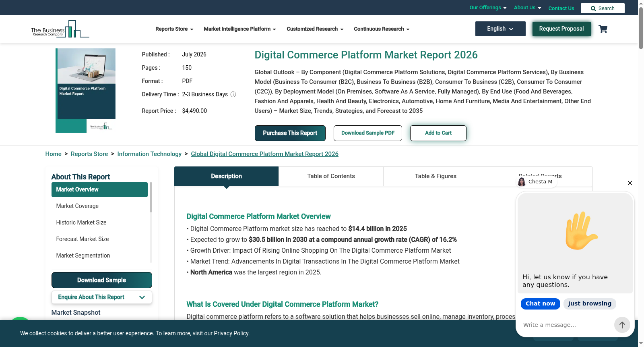Open the Reports Store breadcrumb link
This screenshot has height=347, width=644.
pos(89,154)
